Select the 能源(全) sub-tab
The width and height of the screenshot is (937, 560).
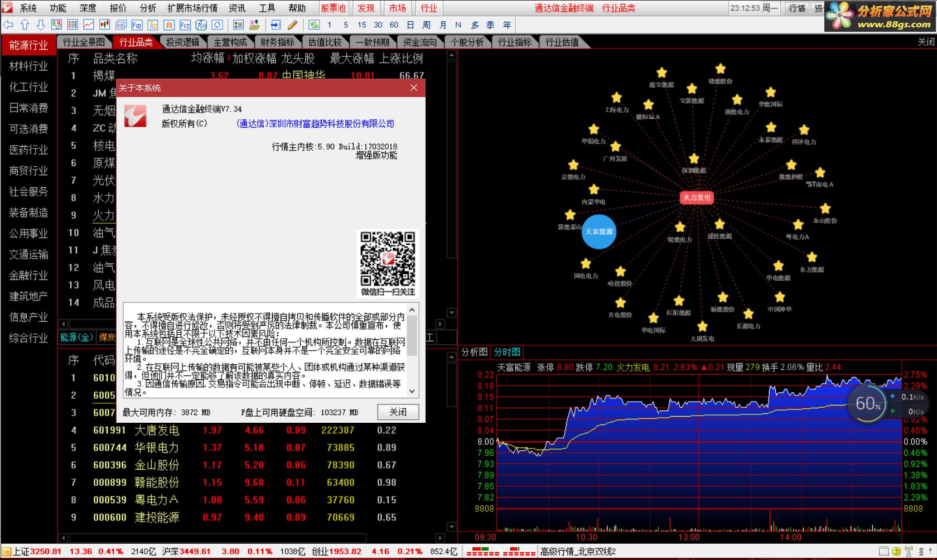76,337
